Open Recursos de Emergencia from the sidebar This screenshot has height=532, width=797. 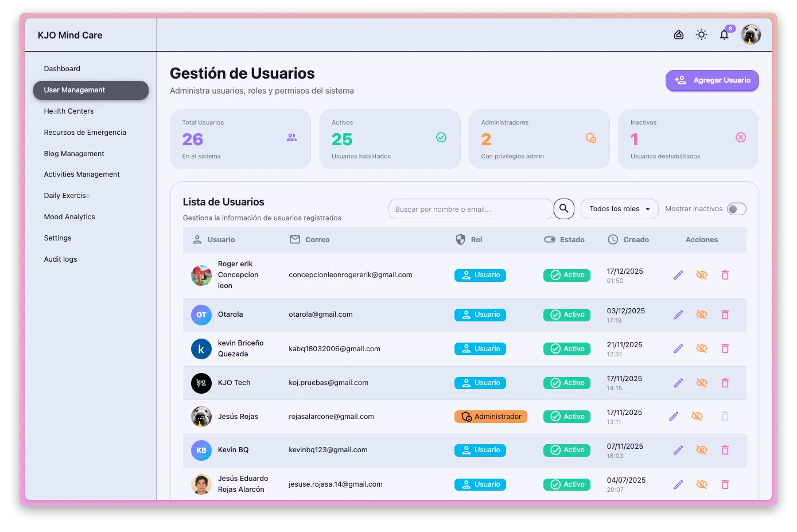tap(85, 132)
